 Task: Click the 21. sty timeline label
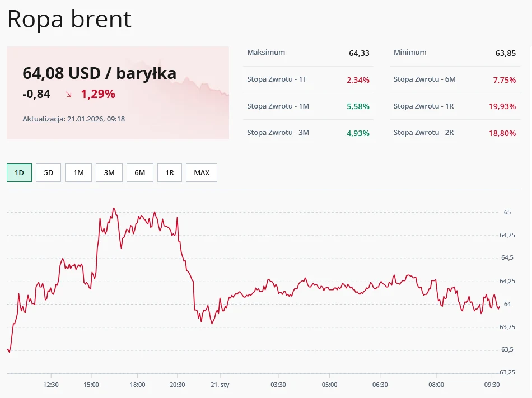pyautogui.click(x=220, y=385)
